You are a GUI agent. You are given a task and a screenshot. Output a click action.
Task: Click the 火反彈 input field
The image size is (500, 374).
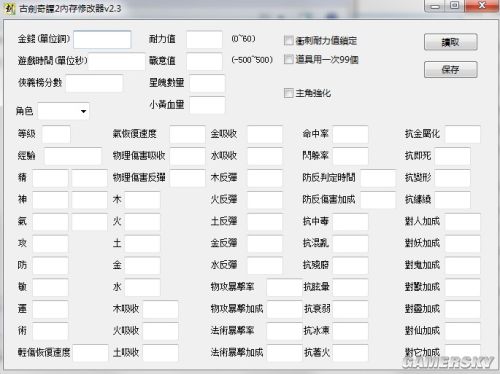tap(265, 200)
